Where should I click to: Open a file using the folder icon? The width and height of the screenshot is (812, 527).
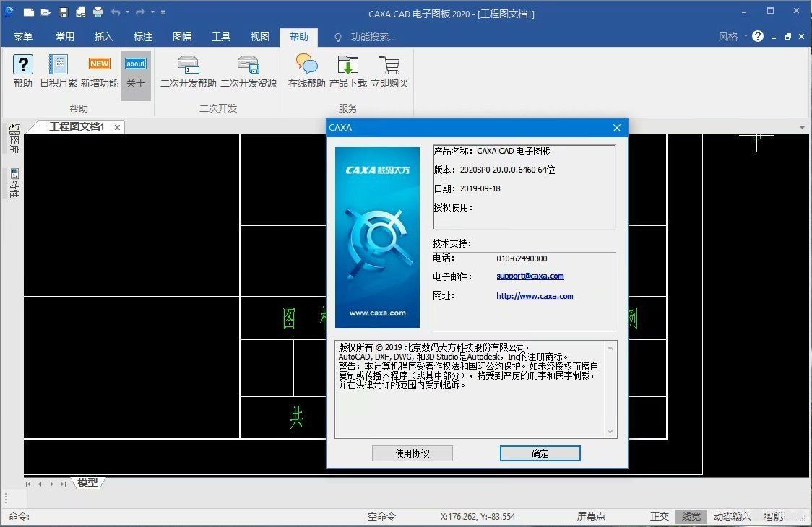pyautogui.click(x=46, y=12)
